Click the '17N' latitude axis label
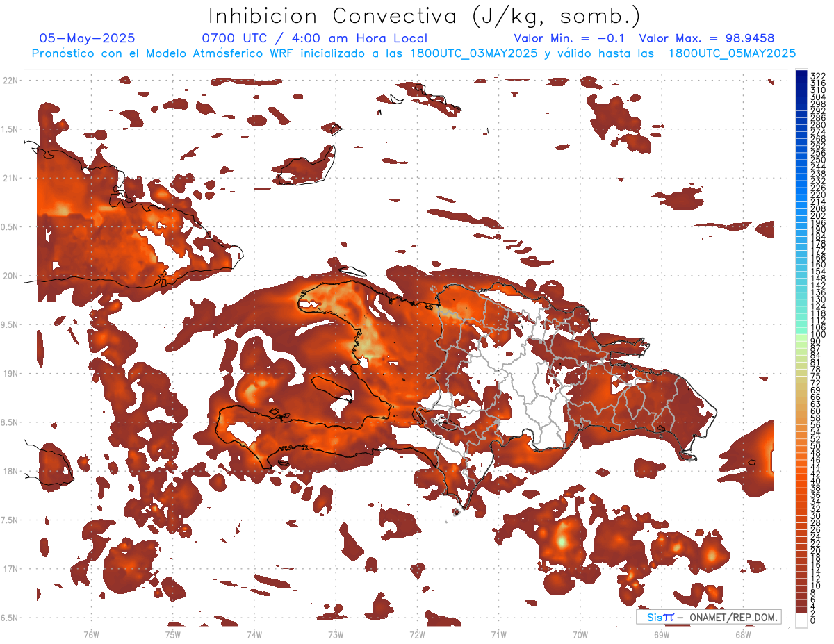Screen dimensions: 834x644 (x=10, y=569)
